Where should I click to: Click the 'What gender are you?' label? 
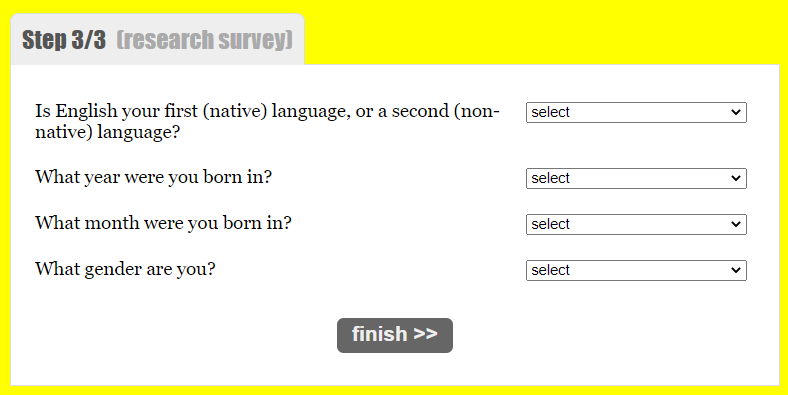125,269
